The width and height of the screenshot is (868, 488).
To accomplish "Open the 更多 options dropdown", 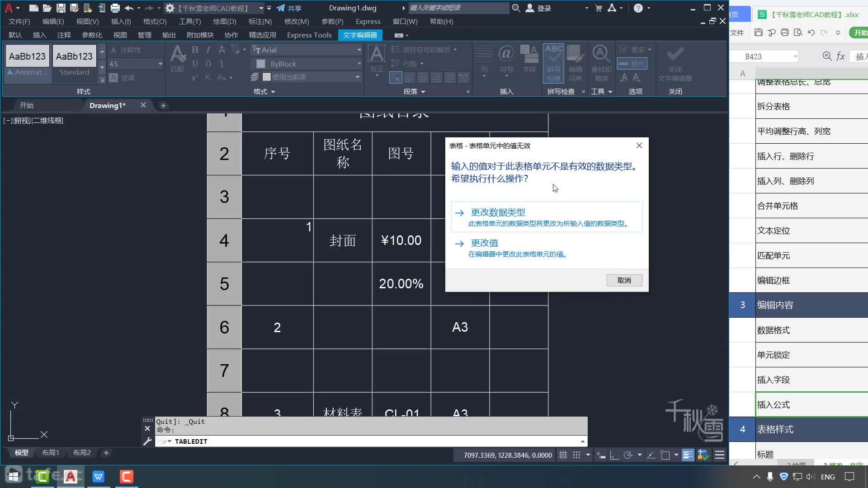I will (x=635, y=50).
